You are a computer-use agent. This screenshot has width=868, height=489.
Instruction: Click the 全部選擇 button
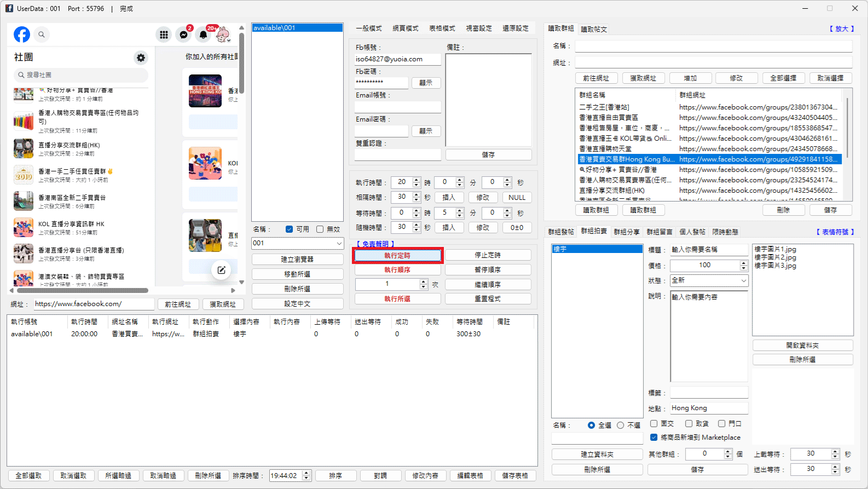point(783,78)
